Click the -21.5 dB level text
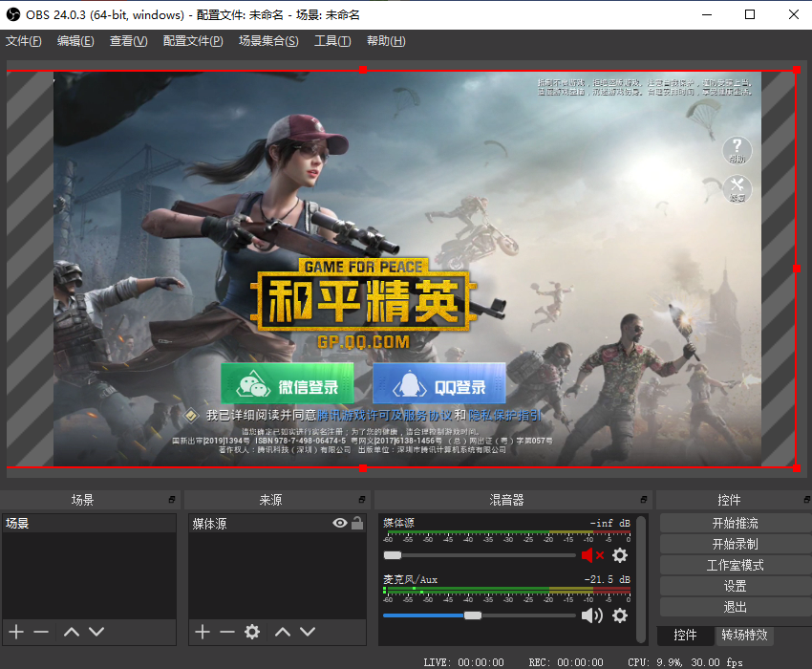 point(607,579)
